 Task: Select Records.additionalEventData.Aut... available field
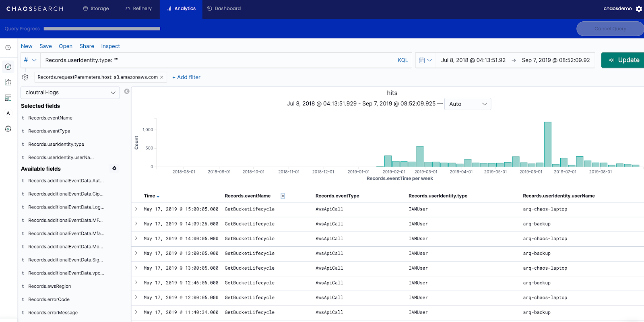pos(66,181)
